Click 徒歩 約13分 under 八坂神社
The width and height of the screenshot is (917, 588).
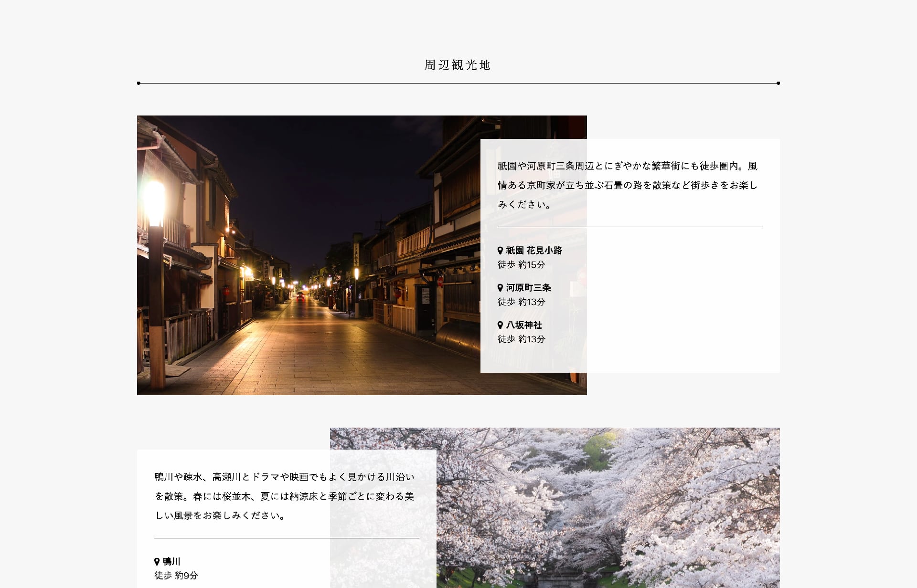point(521,339)
